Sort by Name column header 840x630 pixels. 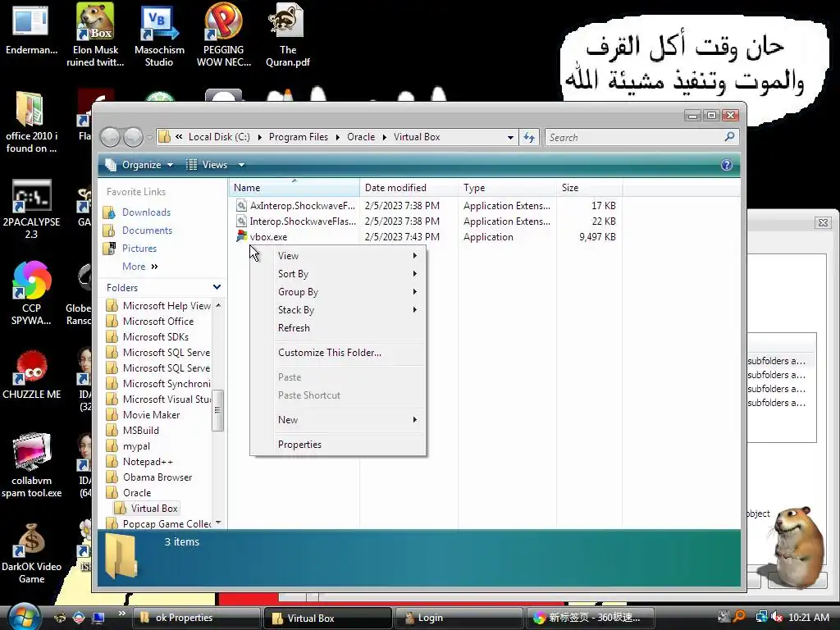(294, 188)
